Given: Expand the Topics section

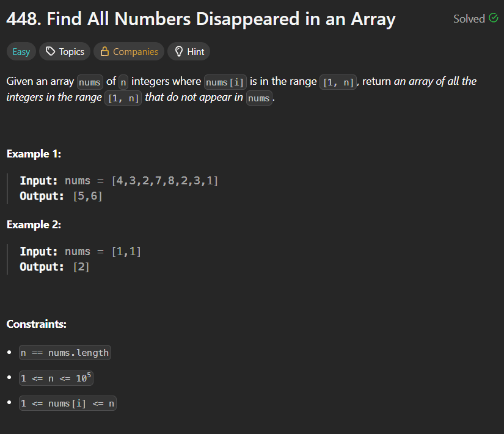Looking at the screenshot, I should [x=64, y=51].
